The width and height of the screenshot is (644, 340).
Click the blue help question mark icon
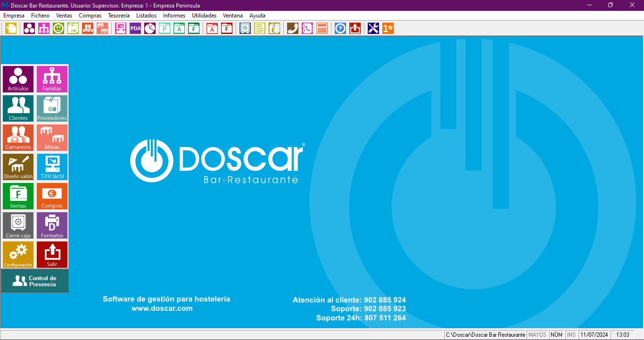pyautogui.click(x=340, y=28)
